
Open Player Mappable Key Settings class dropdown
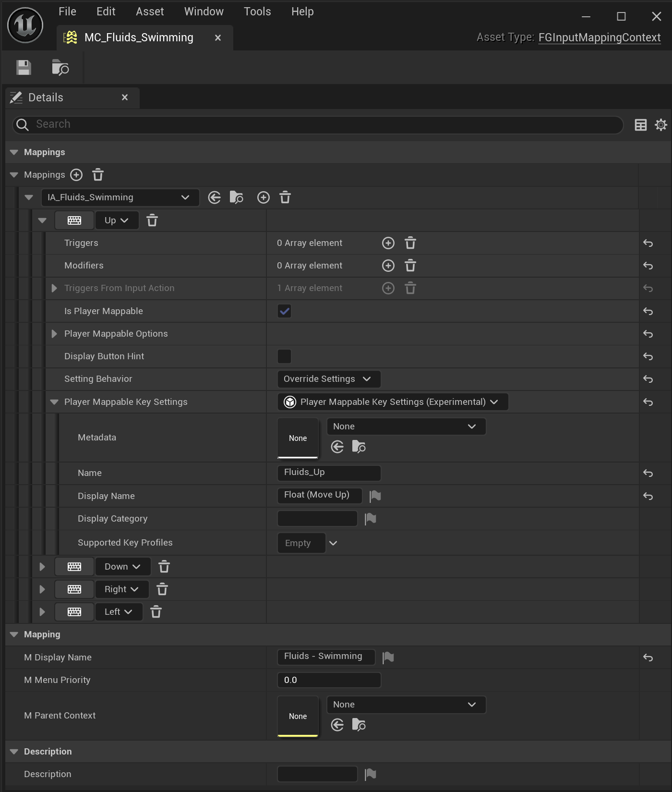tap(393, 402)
